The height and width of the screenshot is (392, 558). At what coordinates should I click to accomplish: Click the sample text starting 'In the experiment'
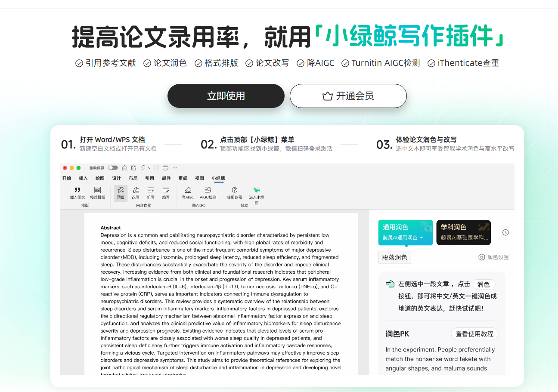tap(440, 359)
